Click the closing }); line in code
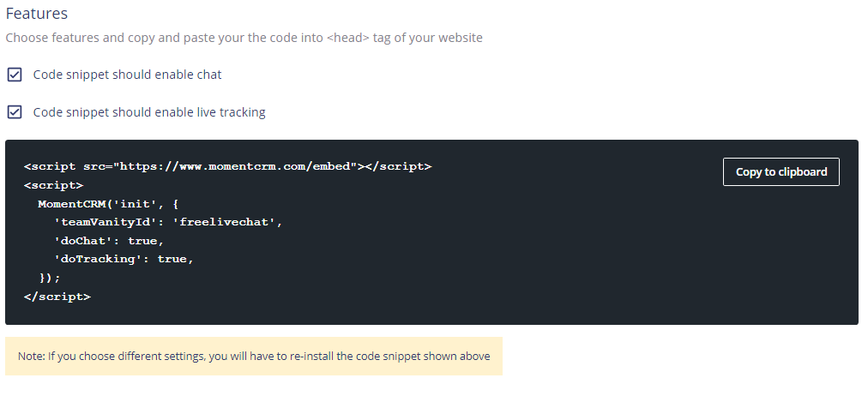The image size is (868, 396). point(50,278)
